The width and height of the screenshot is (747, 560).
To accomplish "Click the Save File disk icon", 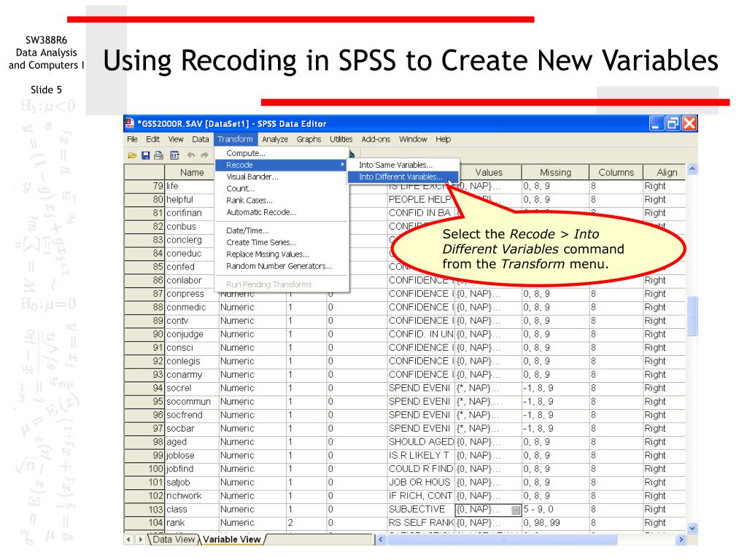I will pyautogui.click(x=146, y=155).
